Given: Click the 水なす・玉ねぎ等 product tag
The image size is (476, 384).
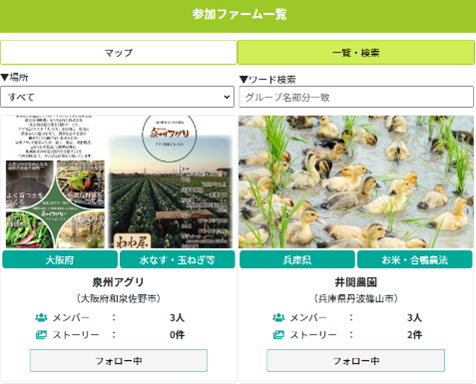Looking at the screenshot, I should tap(177, 260).
